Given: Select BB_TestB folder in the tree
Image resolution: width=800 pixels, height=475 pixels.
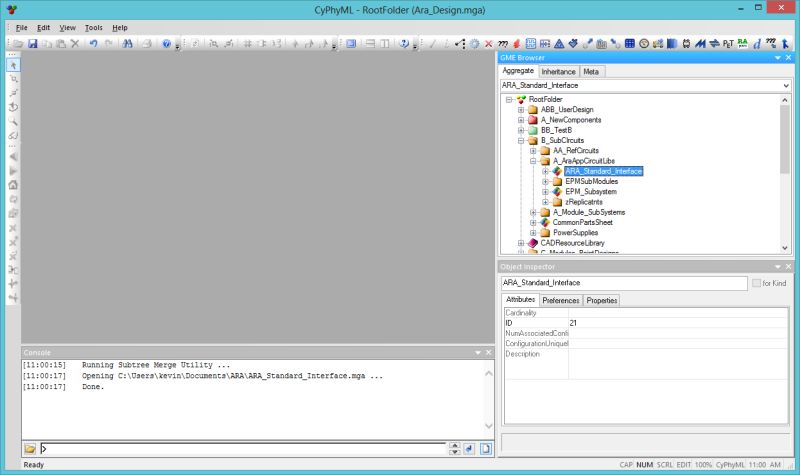Looking at the screenshot, I should point(556,130).
